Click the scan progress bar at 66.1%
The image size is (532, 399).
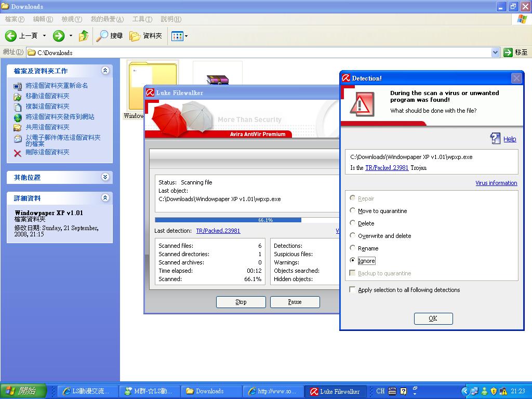[247, 220]
